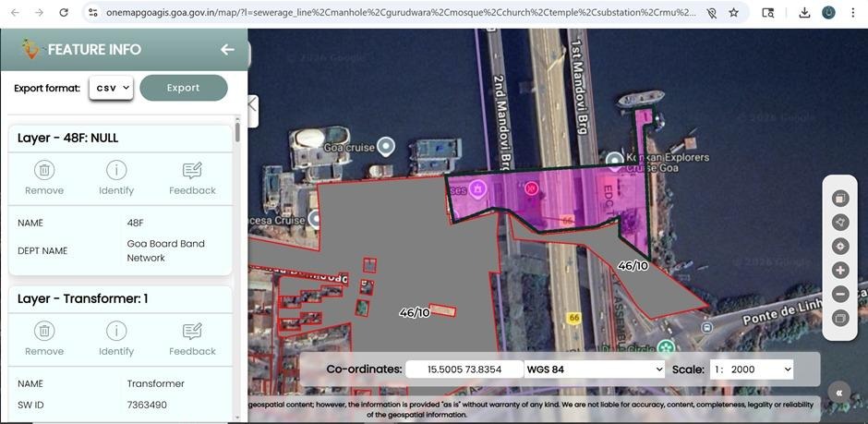Click the coordinates input field

(464, 369)
